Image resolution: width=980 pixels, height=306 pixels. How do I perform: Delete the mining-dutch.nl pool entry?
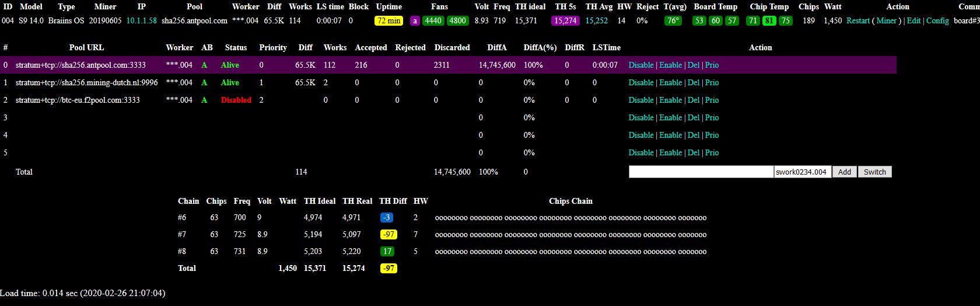pyautogui.click(x=694, y=82)
